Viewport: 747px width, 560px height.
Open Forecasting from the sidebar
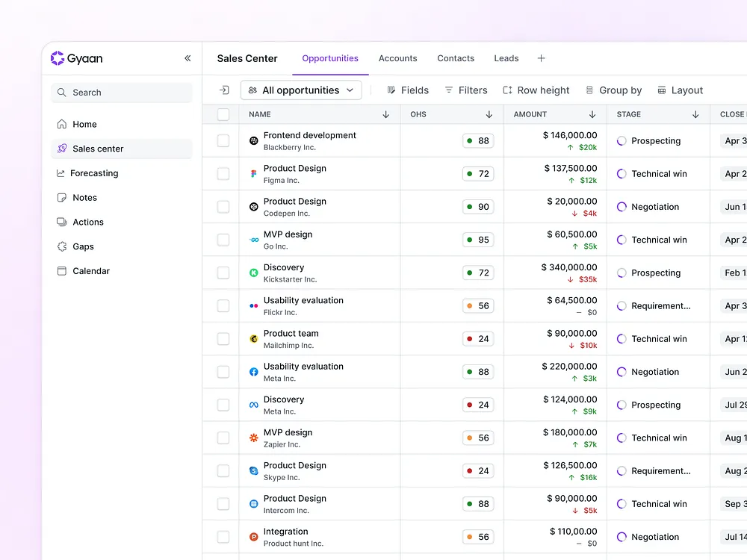tap(93, 173)
